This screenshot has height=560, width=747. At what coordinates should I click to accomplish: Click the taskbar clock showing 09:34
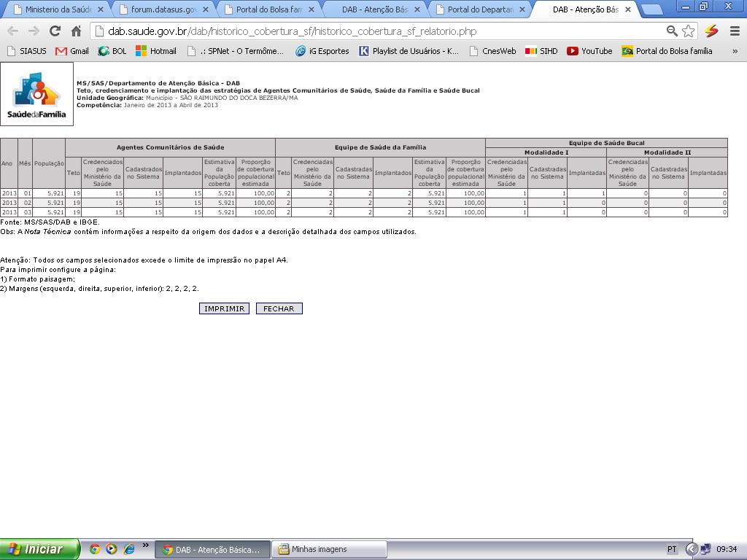click(x=727, y=550)
